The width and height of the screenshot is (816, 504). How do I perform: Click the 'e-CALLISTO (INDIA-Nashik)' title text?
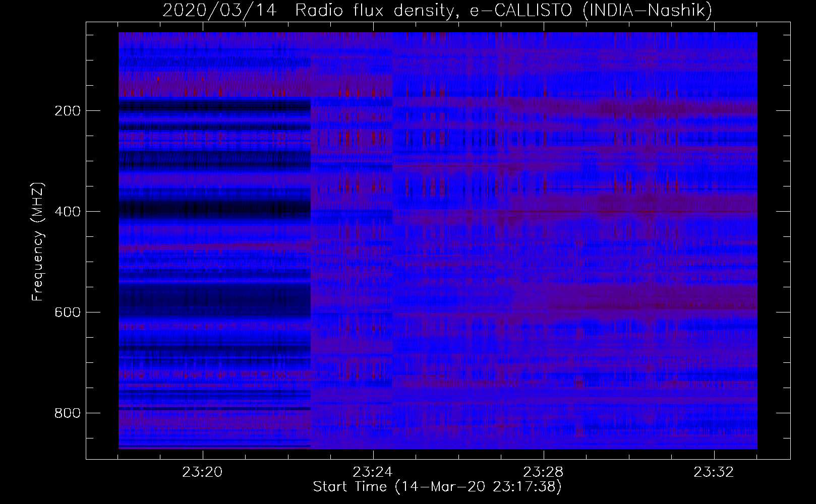pos(591,11)
